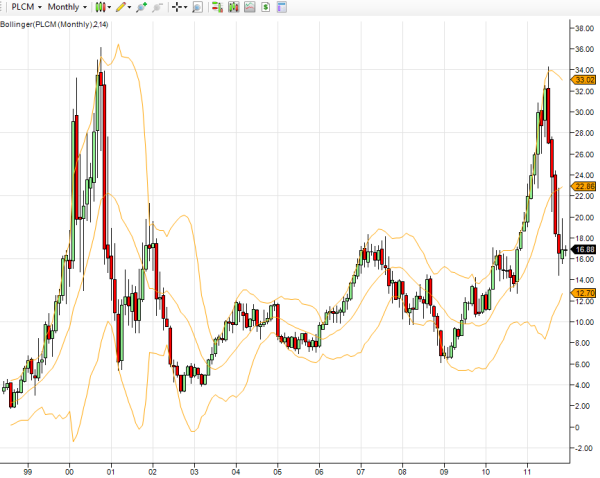600x478 pixels.
Task: Click the boxed candlesticks toolbar icon
Action: tap(233, 7)
